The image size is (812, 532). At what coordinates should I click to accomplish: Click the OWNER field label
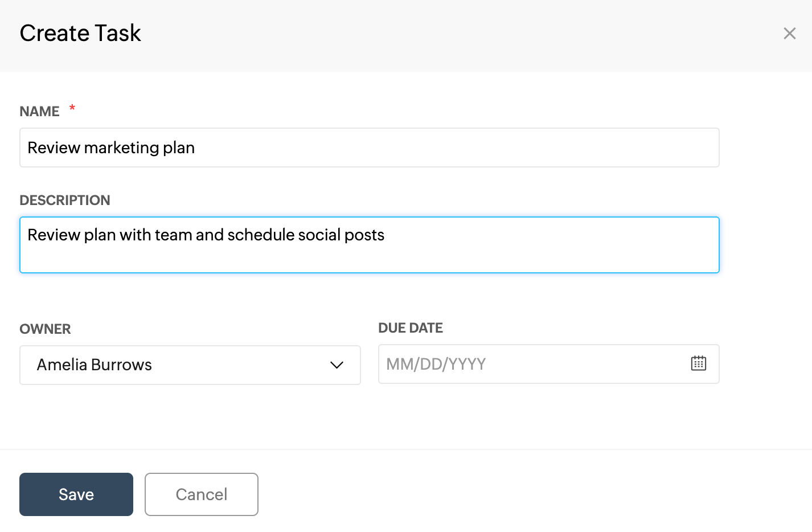tap(45, 329)
